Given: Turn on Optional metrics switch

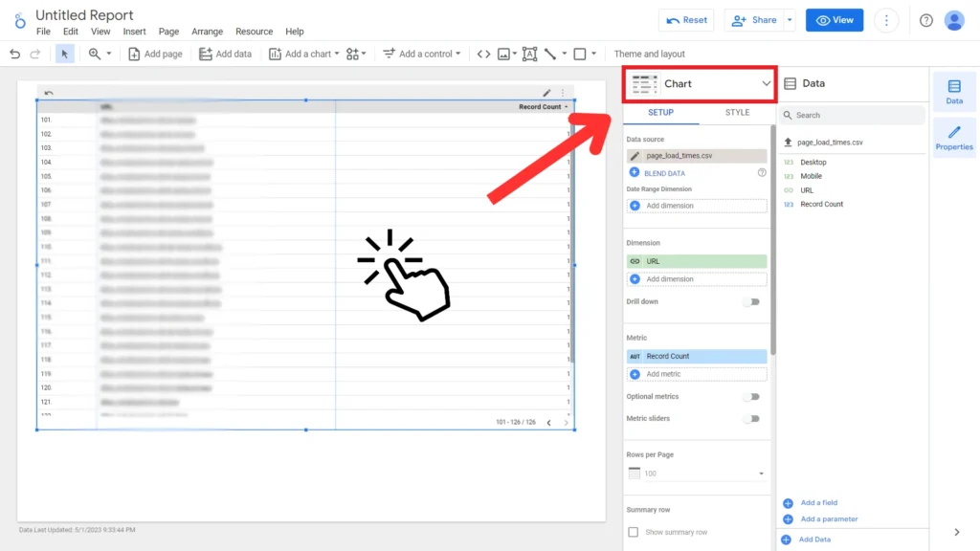Looking at the screenshot, I should coord(752,397).
